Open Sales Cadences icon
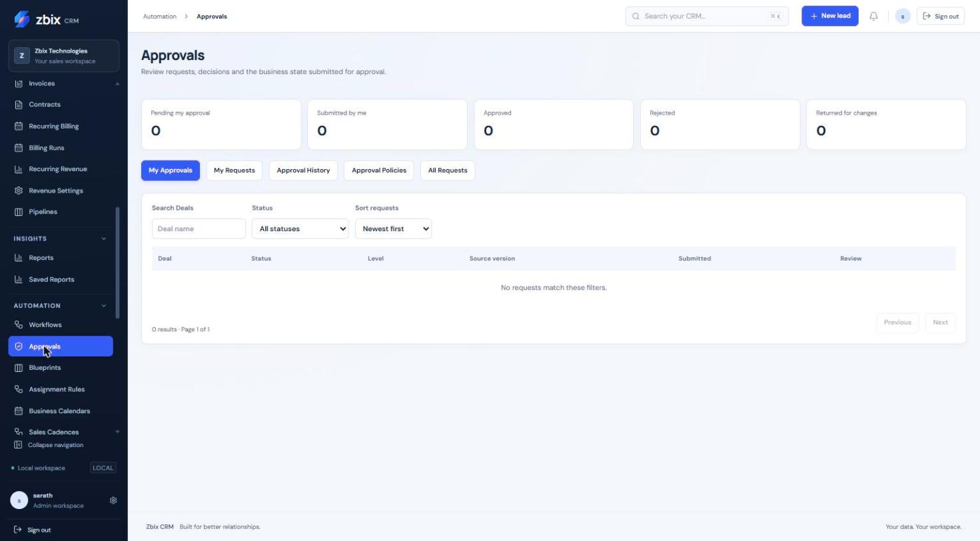Viewport: 980px width, 541px height. click(19, 432)
